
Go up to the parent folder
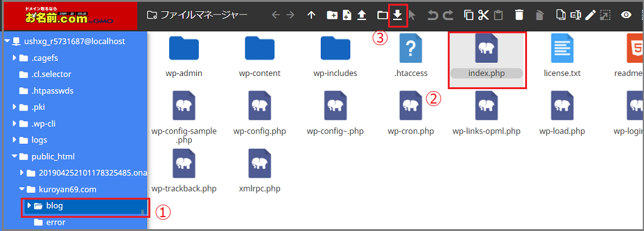coord(311,15)
